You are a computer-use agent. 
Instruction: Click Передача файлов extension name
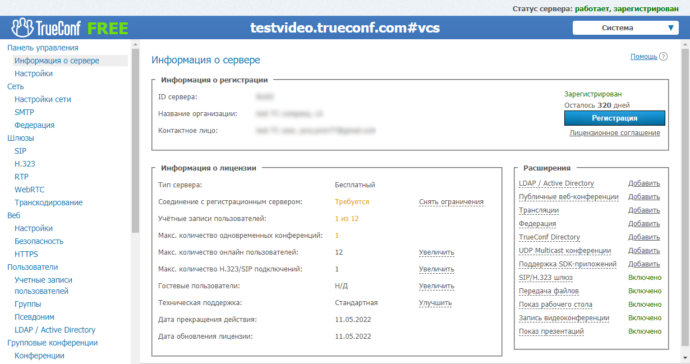pos(549,291)
